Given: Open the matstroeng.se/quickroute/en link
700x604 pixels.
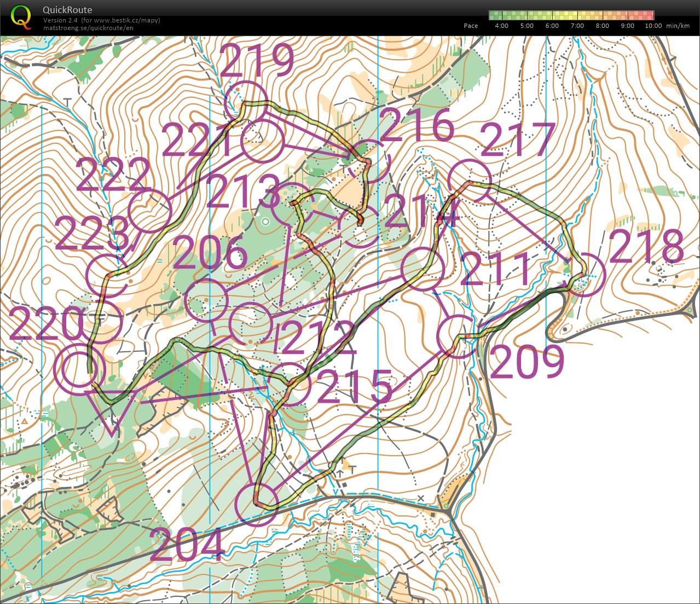Looking at the screenshot, I should click(88, 28).
